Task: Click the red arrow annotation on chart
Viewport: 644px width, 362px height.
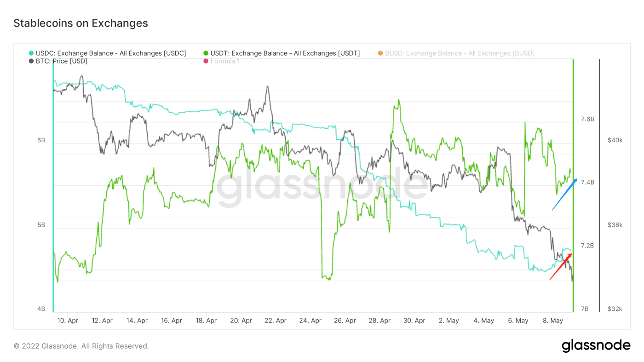Action: click(561, 266)
